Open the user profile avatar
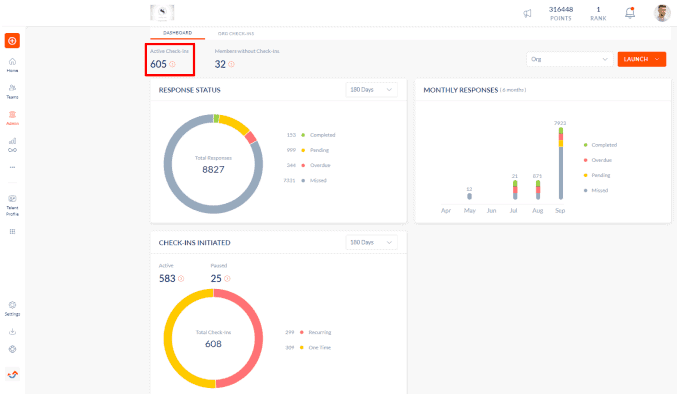685x399 pixels. coord(662,13)
